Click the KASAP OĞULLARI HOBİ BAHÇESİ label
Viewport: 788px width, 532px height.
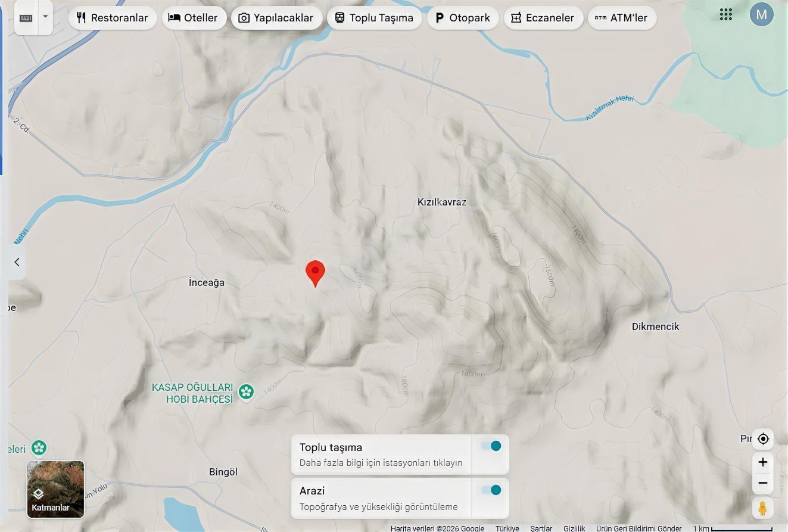click(x=192, y=393)
